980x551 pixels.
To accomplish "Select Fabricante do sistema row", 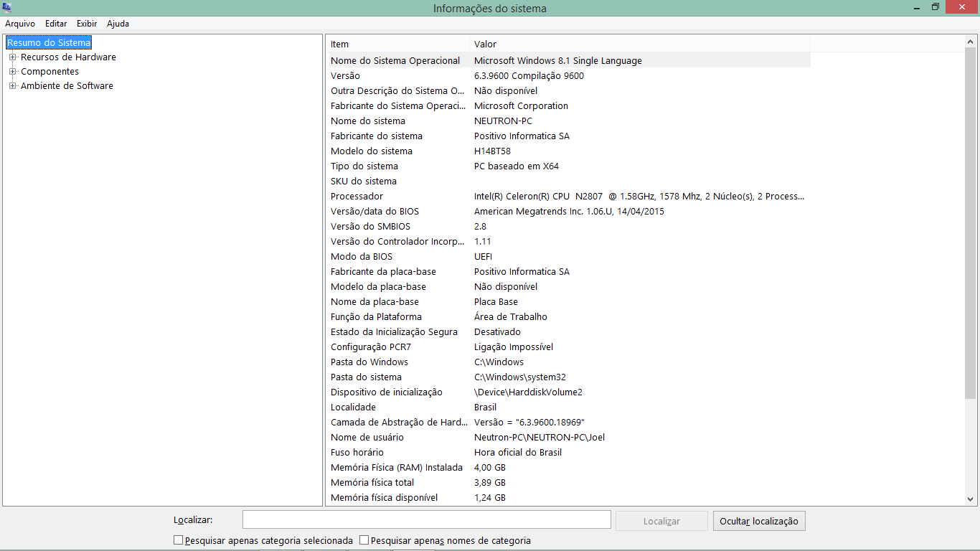I will [x=569, y=136].
